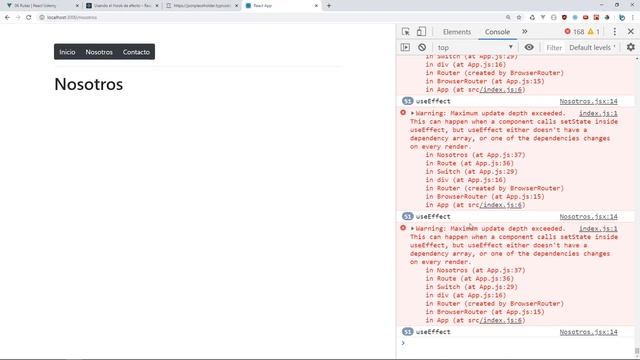
Task: Close the DevTools panel
Action: click(631, 31)
